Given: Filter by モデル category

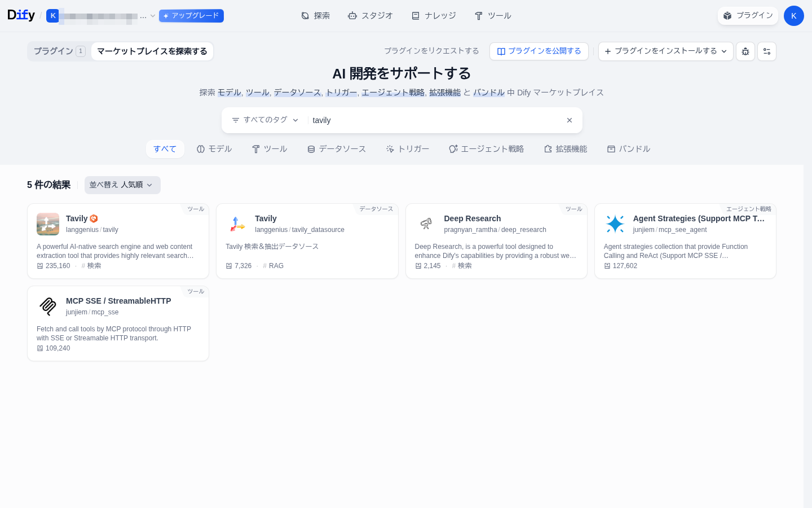Looking at the screenshot, I should point(214,149).
